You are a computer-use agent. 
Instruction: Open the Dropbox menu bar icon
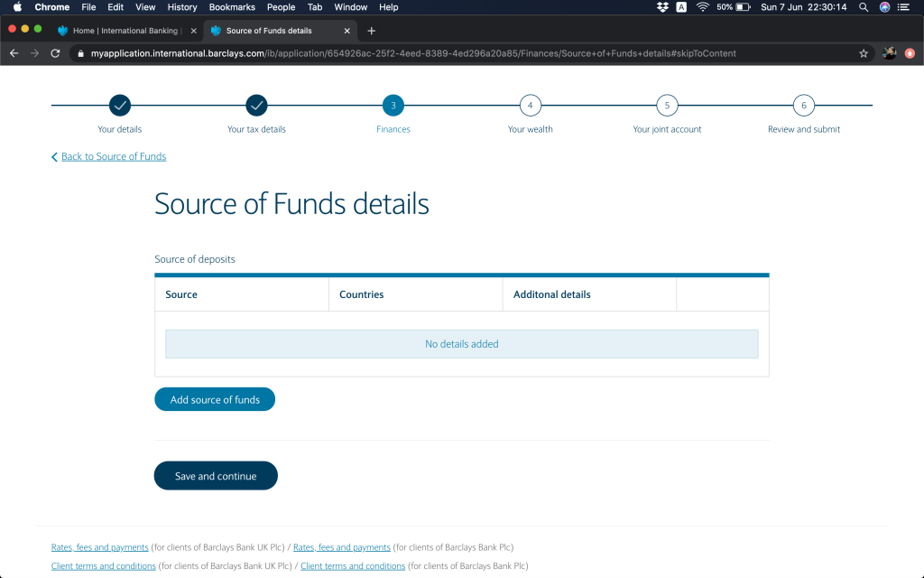point(662,7)
